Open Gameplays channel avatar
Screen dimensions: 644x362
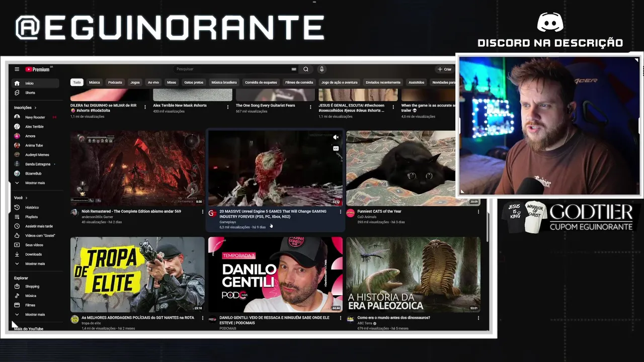tap(212, 213)
